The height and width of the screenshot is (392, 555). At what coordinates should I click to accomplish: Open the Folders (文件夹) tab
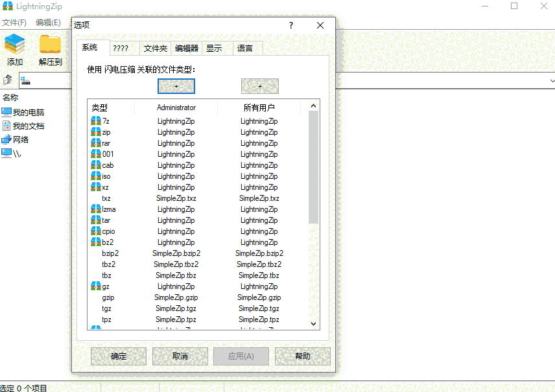point(156,49)
